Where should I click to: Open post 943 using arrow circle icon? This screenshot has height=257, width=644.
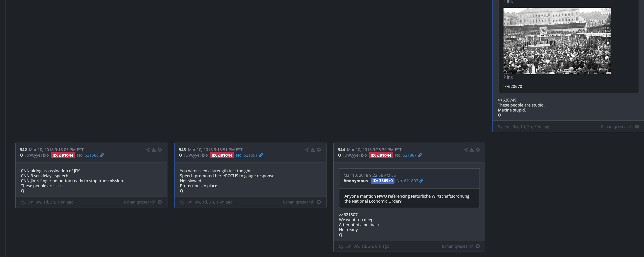319,150
